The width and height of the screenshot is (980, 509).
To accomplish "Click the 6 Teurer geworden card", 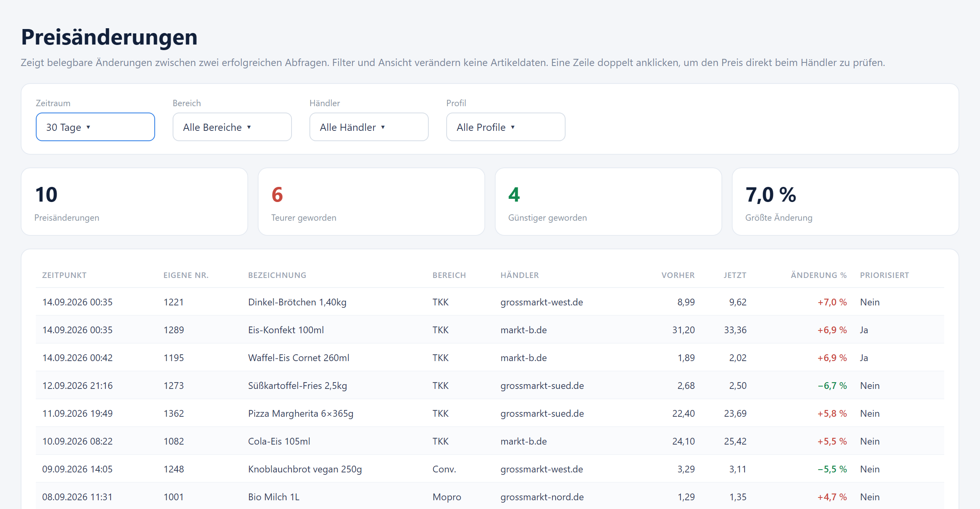I will coord(371,202).
